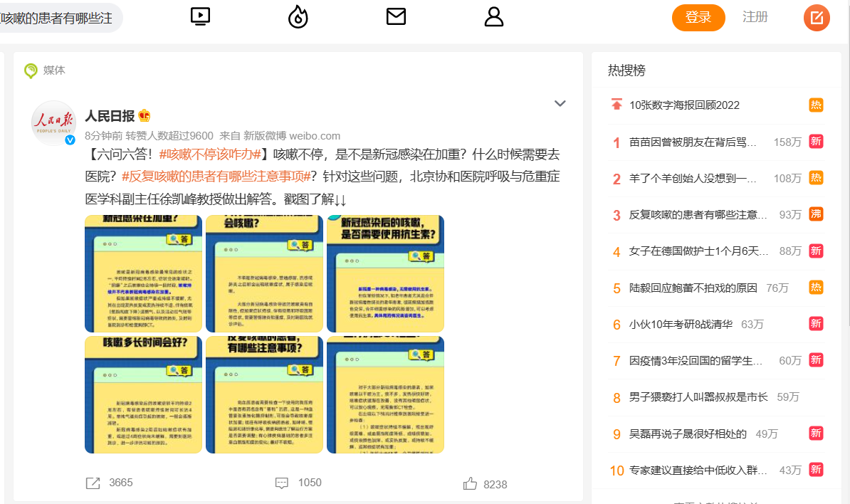Click the 沸 badge on hot search rank 3

(816, 214)
